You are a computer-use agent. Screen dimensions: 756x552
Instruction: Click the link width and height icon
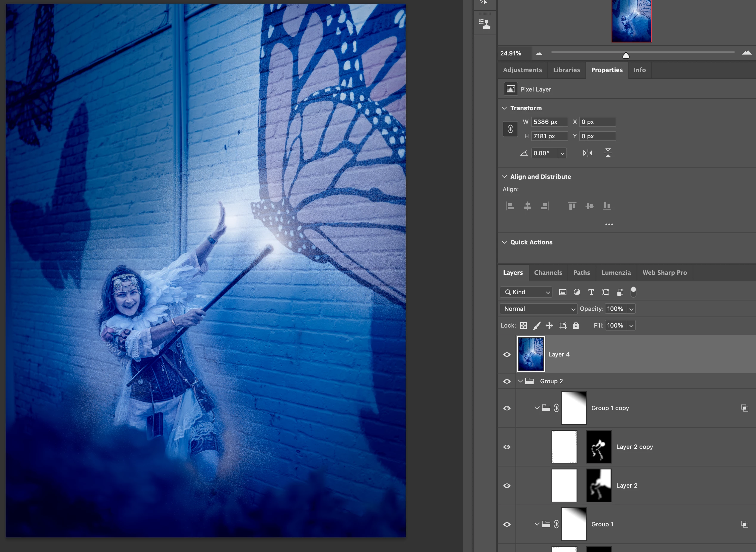tap(510, 129)
